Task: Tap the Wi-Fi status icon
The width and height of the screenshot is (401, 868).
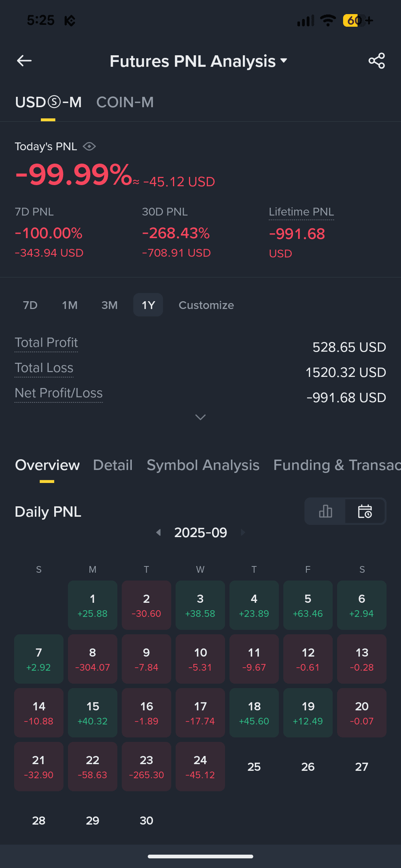Action: (x=328, y=20)
